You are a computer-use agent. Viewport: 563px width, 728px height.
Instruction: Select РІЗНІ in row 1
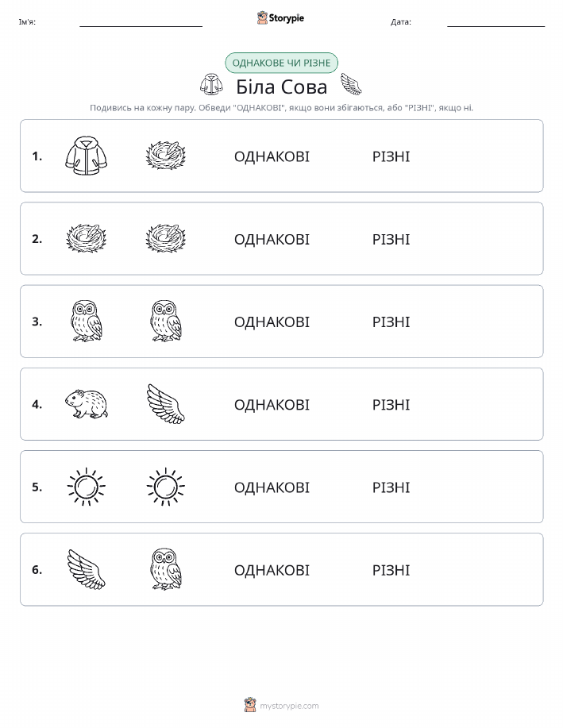[x=391, y=156]
